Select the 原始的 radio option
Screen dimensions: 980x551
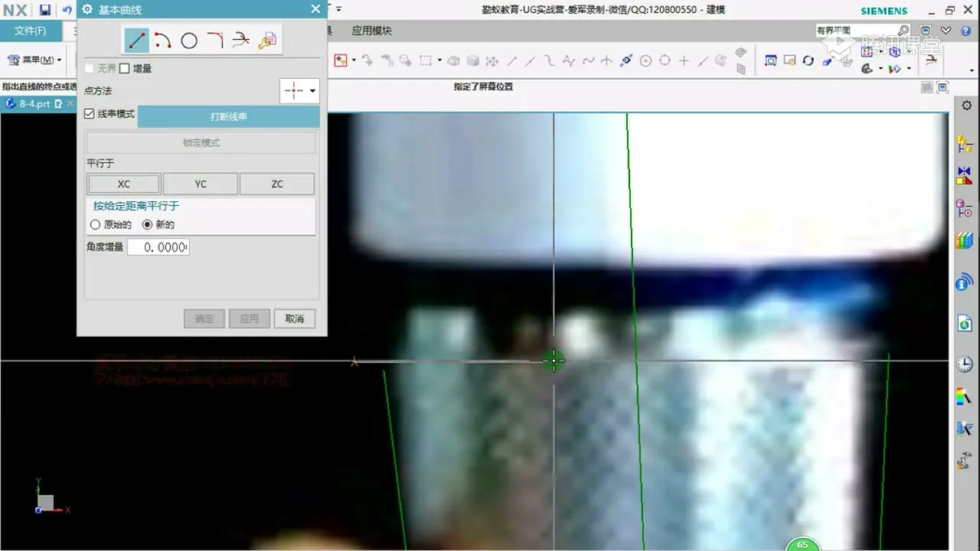coord(96,225)
